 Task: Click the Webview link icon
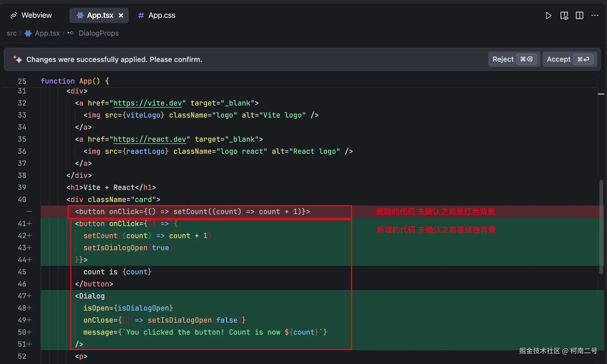[14, 15]
